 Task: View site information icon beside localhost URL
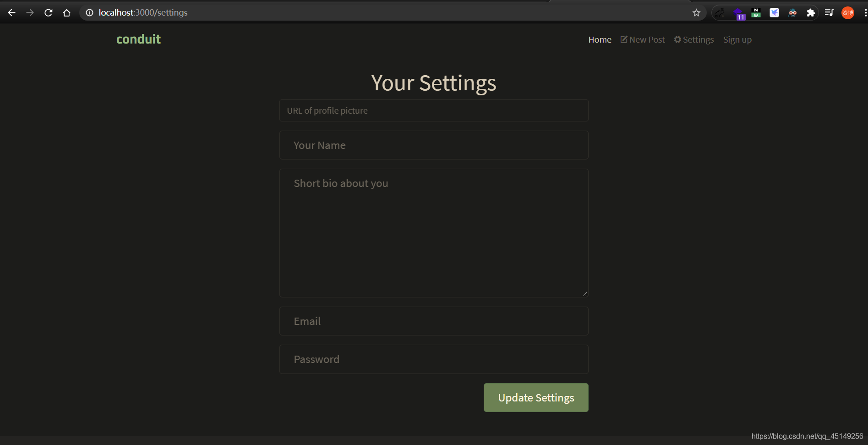90,13
